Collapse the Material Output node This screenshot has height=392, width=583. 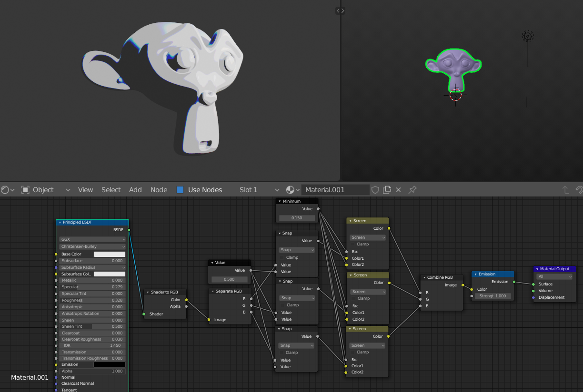click(x=537, y=269)
